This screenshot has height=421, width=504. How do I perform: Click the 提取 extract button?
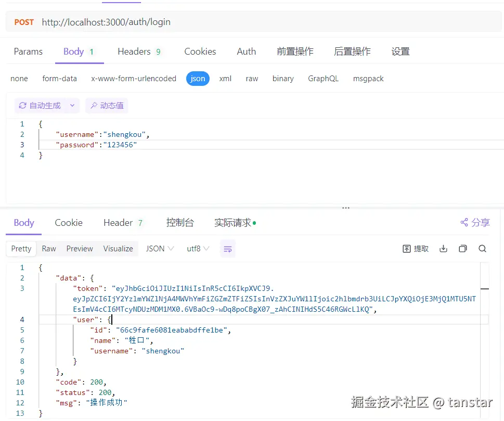pyautogui.click(x=416, y=249)
